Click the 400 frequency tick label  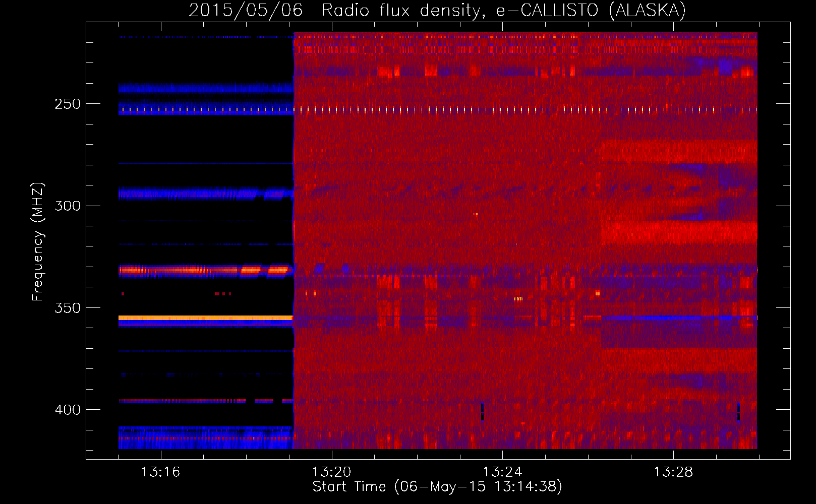68,410
